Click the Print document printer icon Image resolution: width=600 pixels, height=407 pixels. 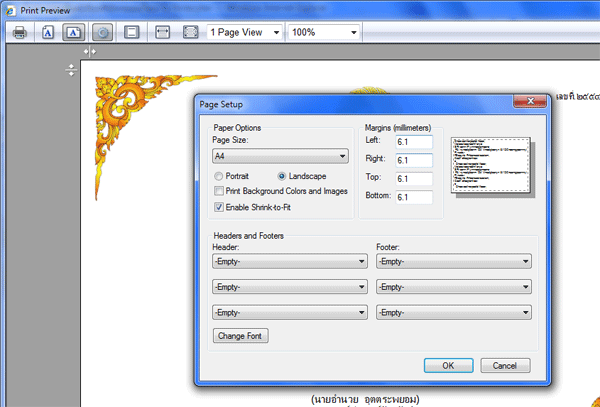coord(19,32)
